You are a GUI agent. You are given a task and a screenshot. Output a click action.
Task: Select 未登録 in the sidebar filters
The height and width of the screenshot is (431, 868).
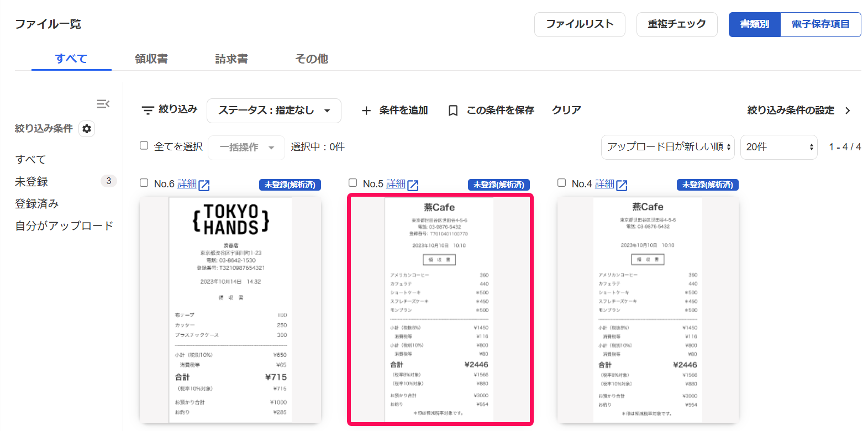click(x=31, y=181)
